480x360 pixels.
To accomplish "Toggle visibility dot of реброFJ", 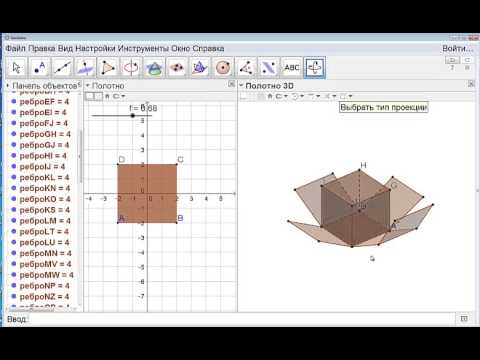I will click(14, 123).
